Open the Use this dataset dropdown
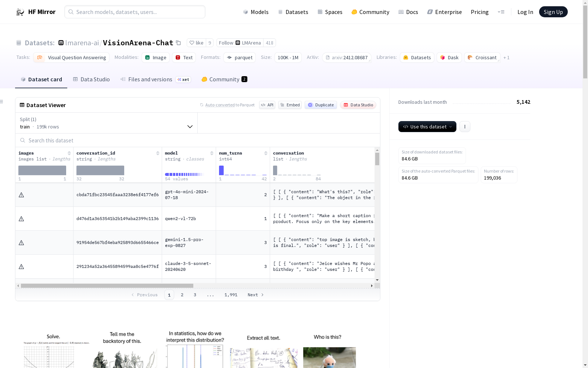This screenshot has width=588, height=368. coord(427,127)
